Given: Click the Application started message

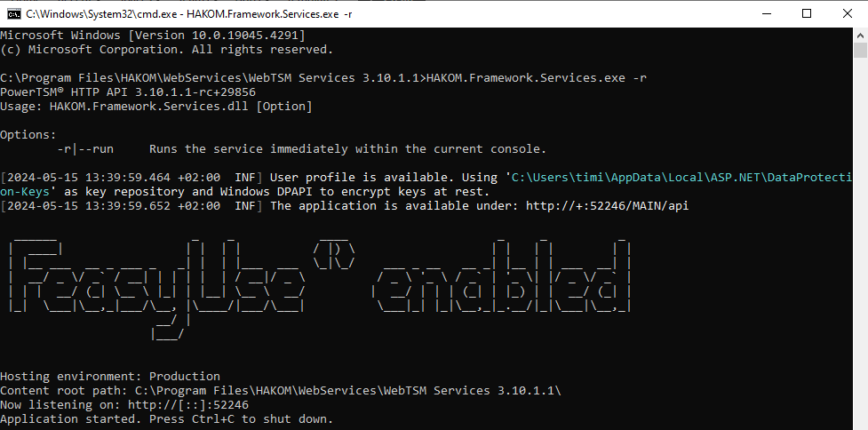Looking at the screenshot, I should click(166, 419).
